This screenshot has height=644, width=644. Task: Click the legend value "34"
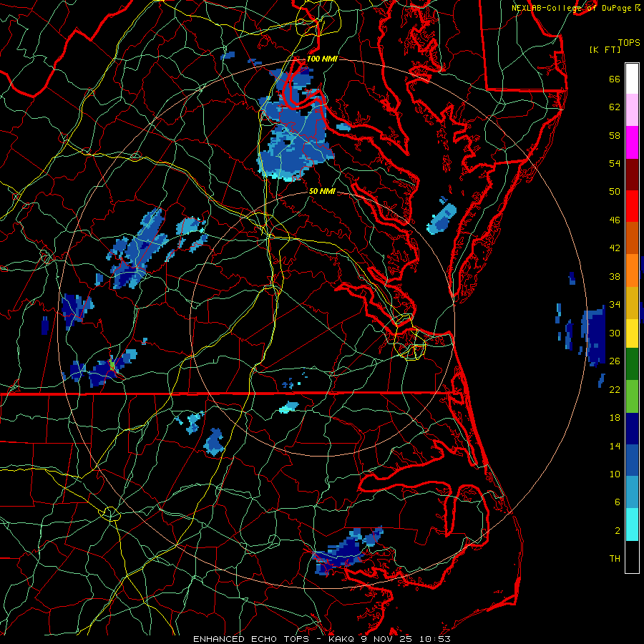point(615,305)
